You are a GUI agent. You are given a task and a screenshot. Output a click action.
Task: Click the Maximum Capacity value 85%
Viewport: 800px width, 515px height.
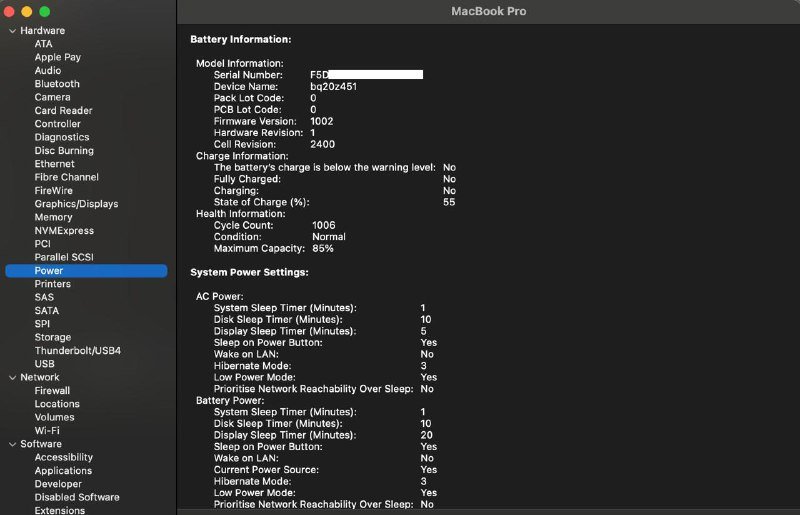[323, 249]
